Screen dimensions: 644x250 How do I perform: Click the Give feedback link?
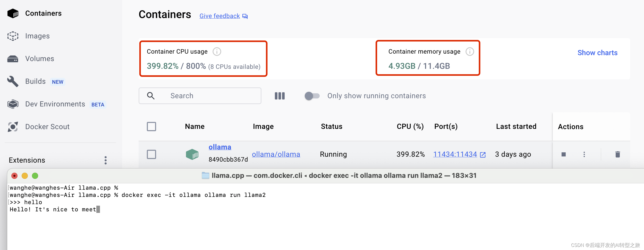(220, 16)
